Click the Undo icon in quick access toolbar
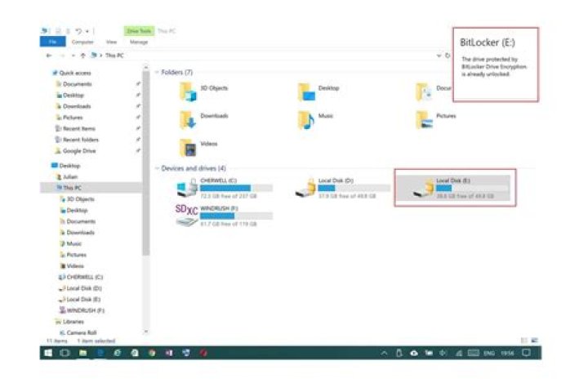Screen dimensions: 588x392 pos(78,31)
